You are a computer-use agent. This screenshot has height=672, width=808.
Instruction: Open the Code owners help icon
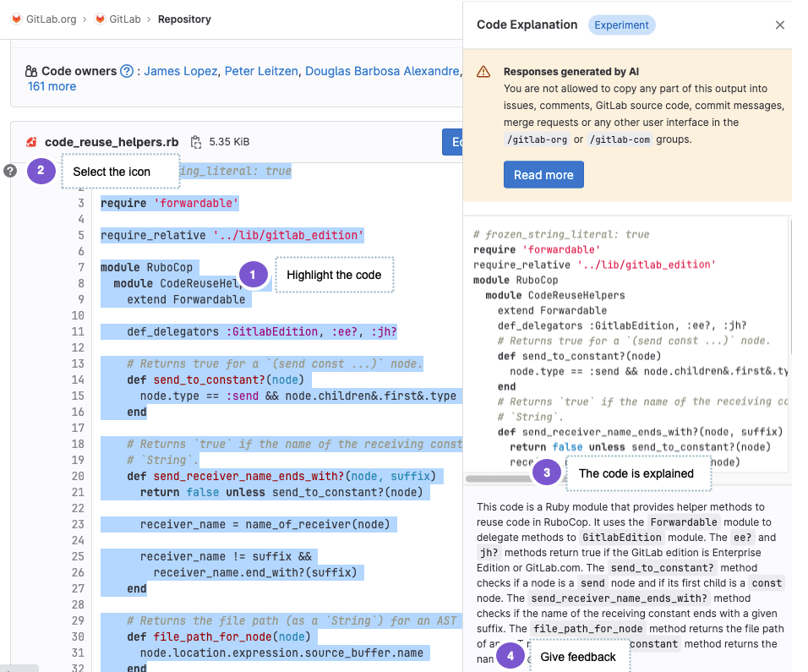point(127,71)
